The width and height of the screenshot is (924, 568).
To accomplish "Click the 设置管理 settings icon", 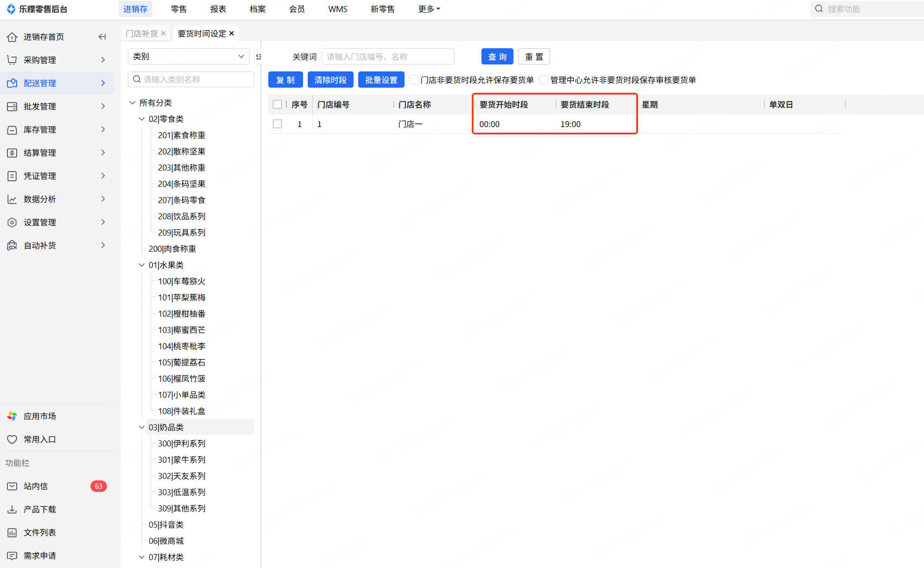I will (12, 223).
